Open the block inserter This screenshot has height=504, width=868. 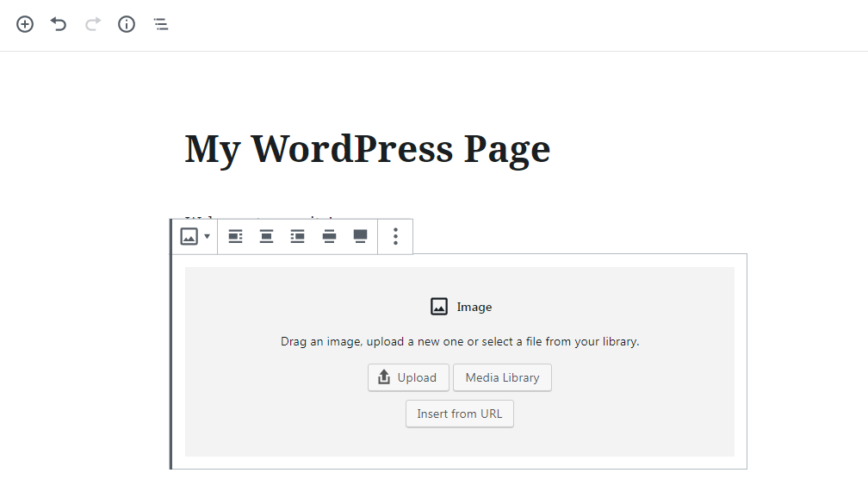tap(24, 24)
